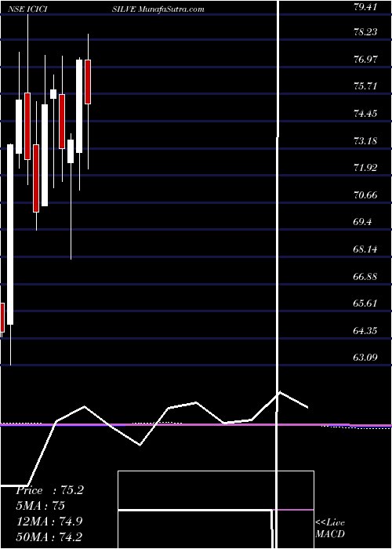Click the lowest dip of the MACD line
Image resolution: width=392 pixels, height=549 pixels.
click(140, 445)
